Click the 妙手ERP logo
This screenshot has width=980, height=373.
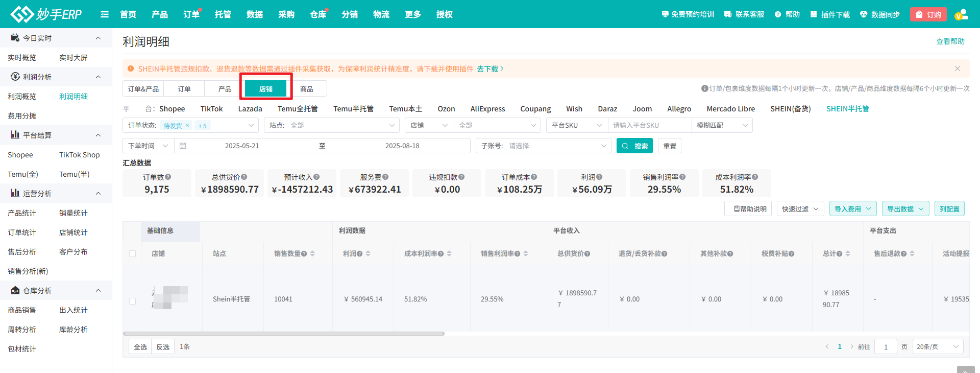point(46,14)
